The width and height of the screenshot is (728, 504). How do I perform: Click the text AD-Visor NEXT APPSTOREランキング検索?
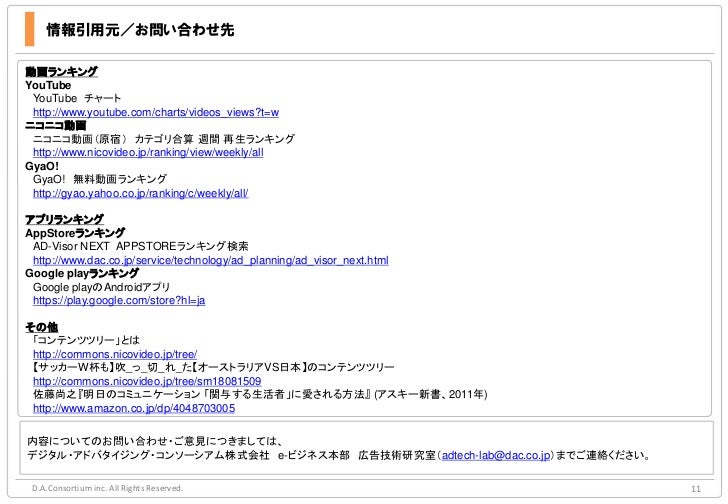141,246
